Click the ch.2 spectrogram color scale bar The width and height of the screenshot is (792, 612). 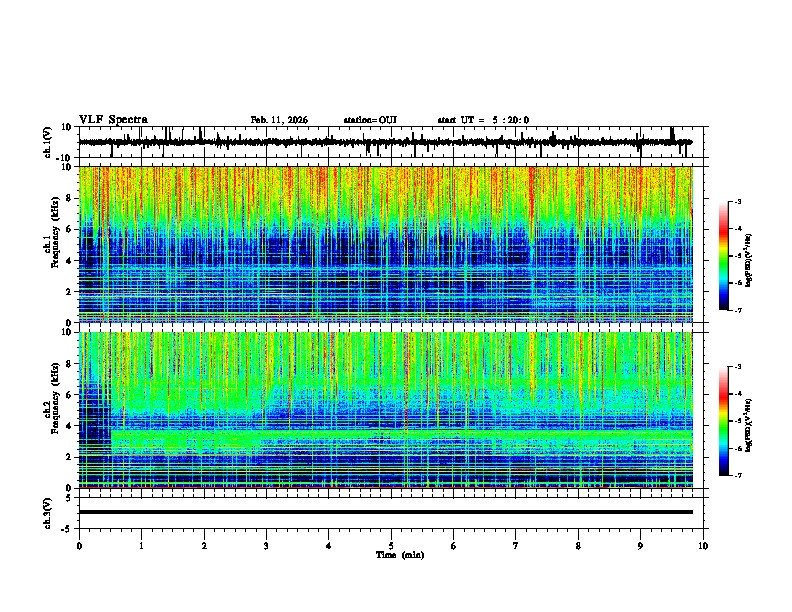pos(724,421)
